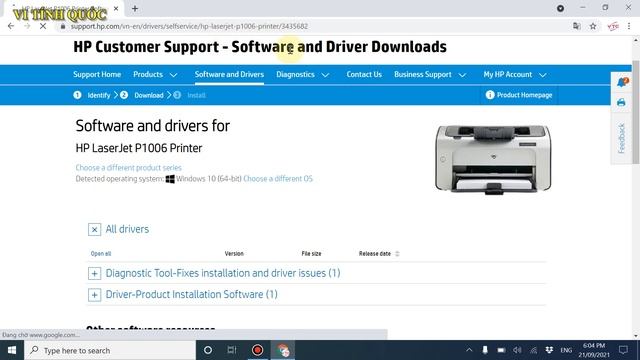This screenshot has width=640, height=360.
Task: Click the browser extension icon beside the bookmark star
Action: coord(613,26)
